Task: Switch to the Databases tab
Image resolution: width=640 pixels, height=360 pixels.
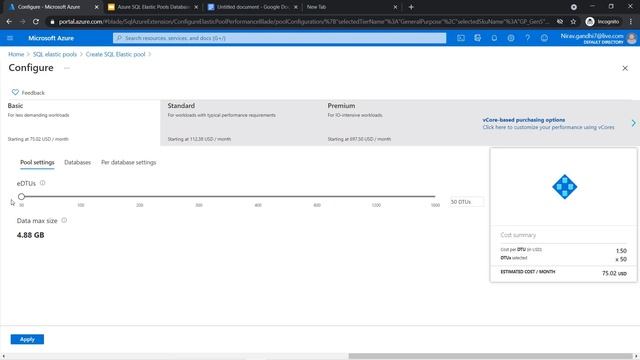Action: pos(78,162)
